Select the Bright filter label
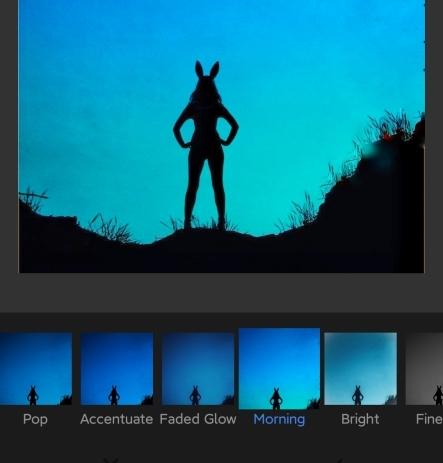The image size is (443, 463). click(x=360, y=419)
